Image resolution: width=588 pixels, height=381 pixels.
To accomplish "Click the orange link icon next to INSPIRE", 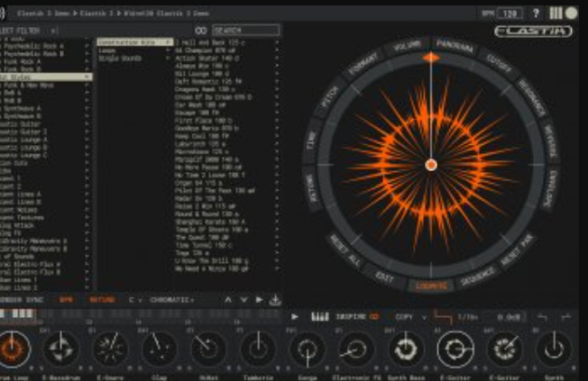I will point(374,317).
